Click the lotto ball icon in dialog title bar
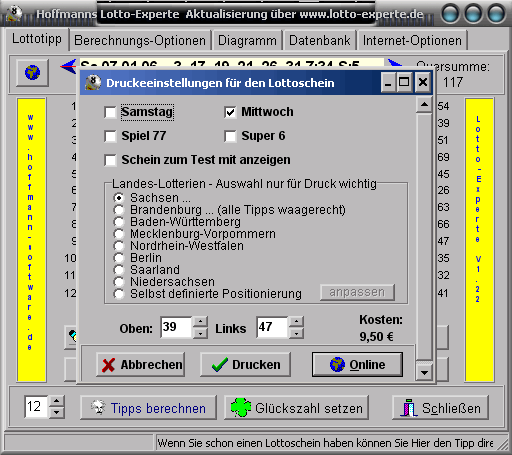Image resolution: width=512 pixels, height=455 pixels. [93, 82]
